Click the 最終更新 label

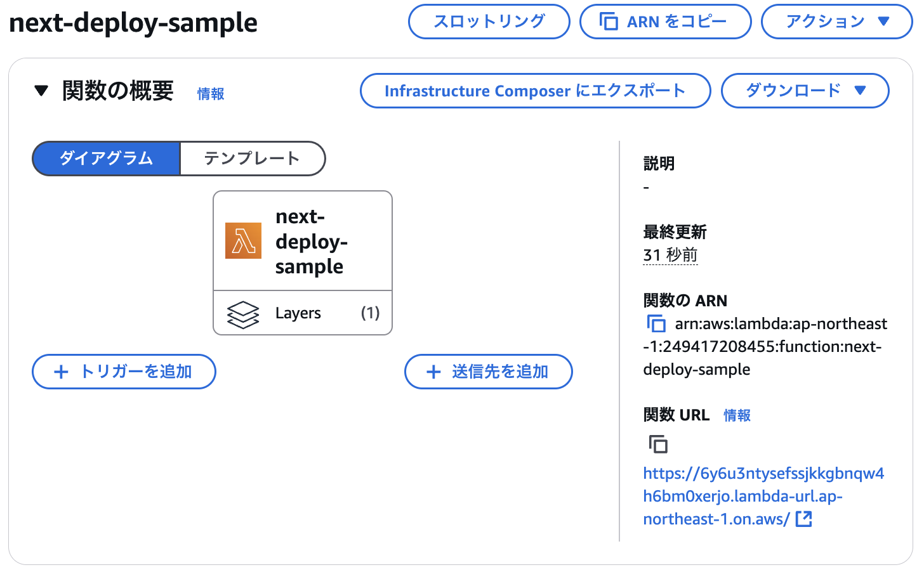coord(675,232)
